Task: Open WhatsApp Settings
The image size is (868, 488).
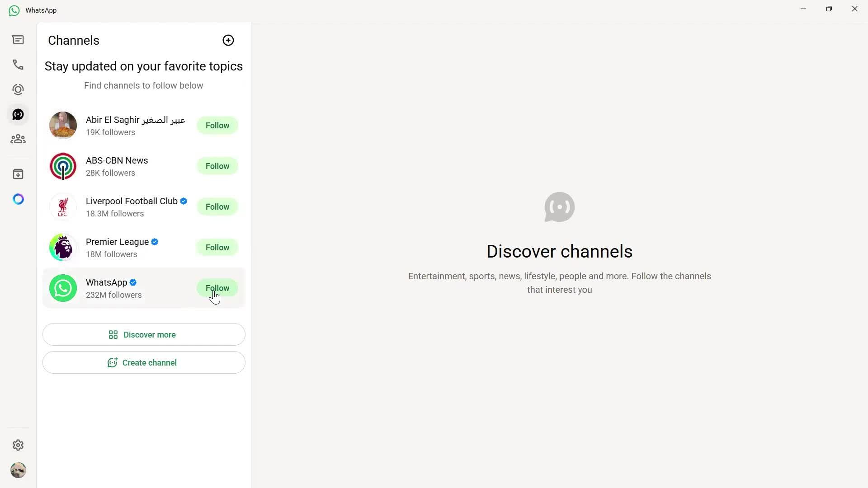Action: pyautogui.click(x=18, y=445)
